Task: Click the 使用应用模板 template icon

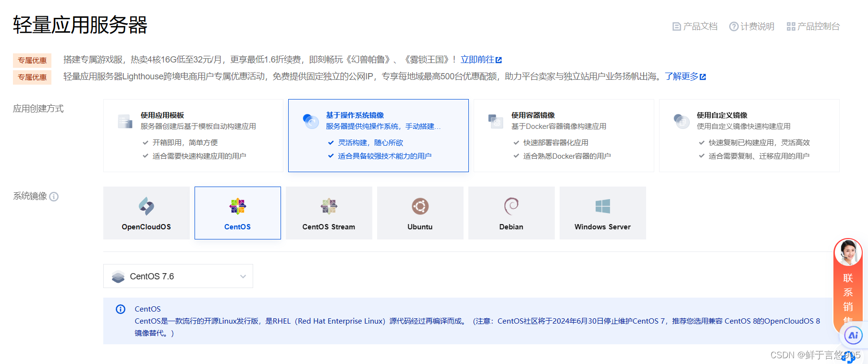Action: click(x=125, y=121)
